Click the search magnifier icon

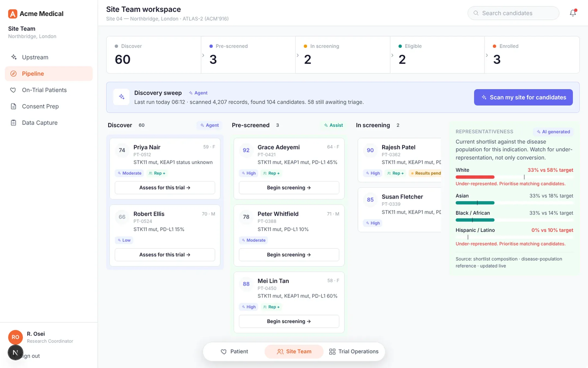tap(476, 13)
